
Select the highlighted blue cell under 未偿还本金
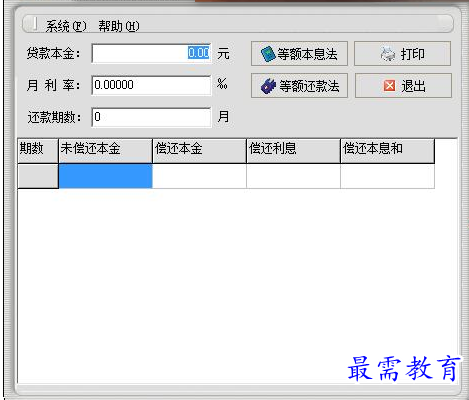(105, 176)
